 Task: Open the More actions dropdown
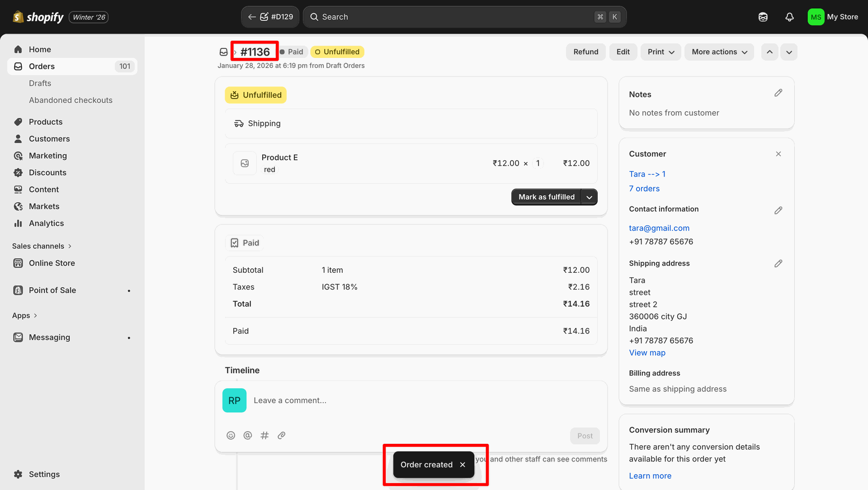click(719, 52)
